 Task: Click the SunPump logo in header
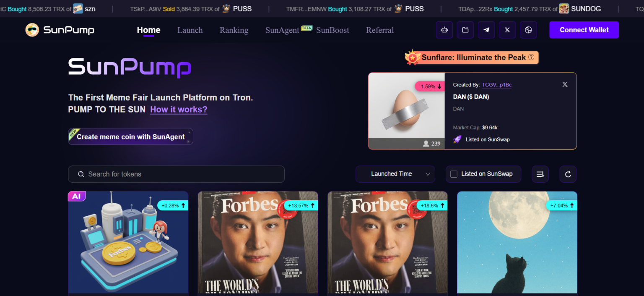(x=60, y=30)
